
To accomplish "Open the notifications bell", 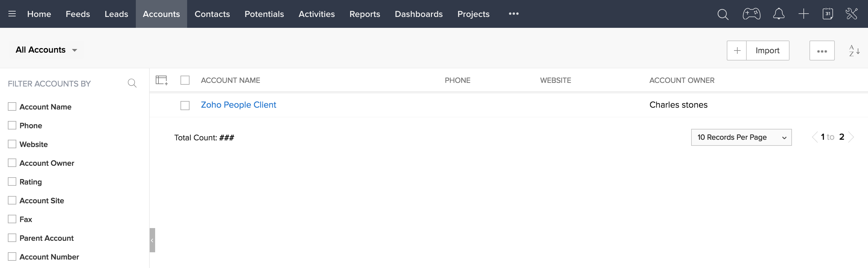I will click(778, 14).
